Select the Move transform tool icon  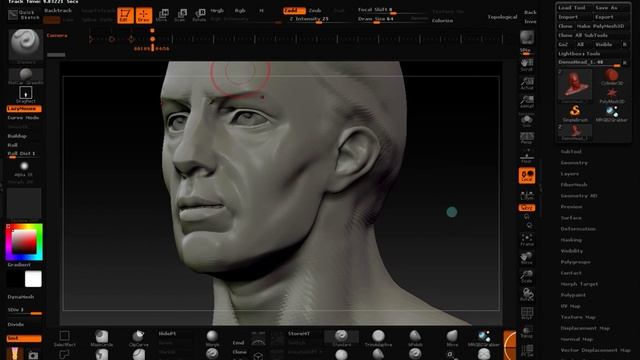pos(162,15)
